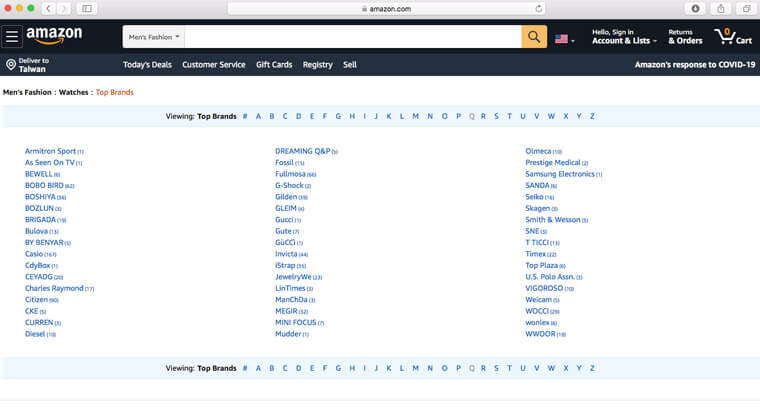Expand the Men's Fashion search category dropdown
Screen dimensions: 760x417
point(154,37)
